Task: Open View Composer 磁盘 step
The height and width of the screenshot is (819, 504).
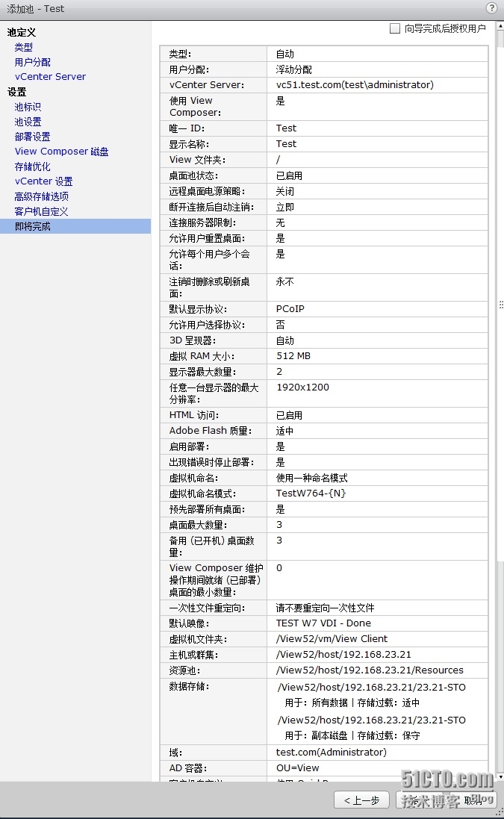Action: tap(62, 152)
